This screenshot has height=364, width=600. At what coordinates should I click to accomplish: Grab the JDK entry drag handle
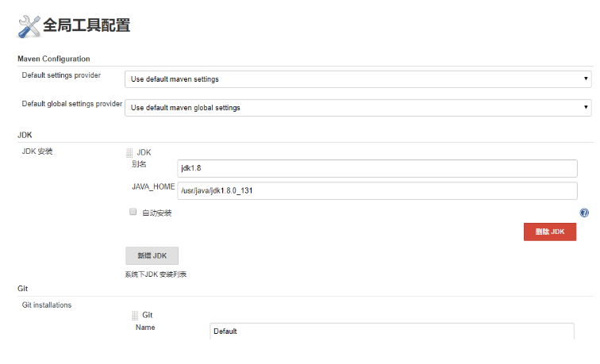pyautogui.click(x=132, y=152)
